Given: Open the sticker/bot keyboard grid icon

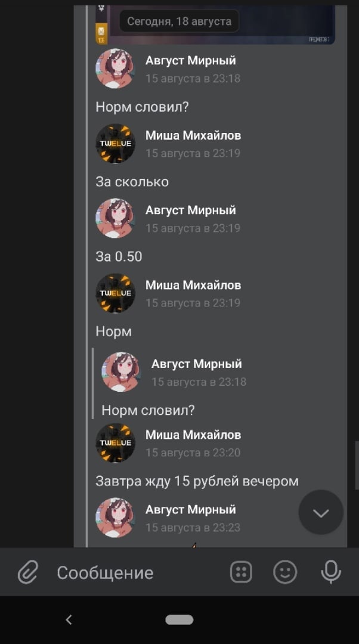Looking at the screenshot, I should coord(241,572).
